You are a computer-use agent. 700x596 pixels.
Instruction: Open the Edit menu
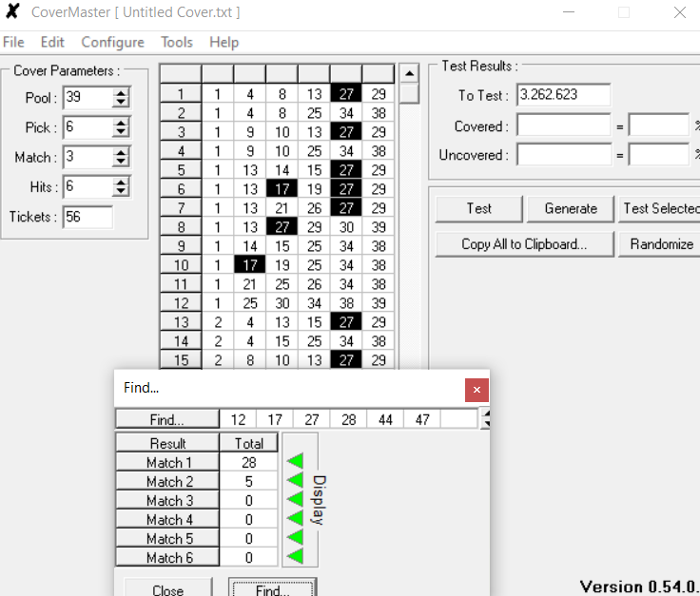pyautogui.click(x=52, y=43)
